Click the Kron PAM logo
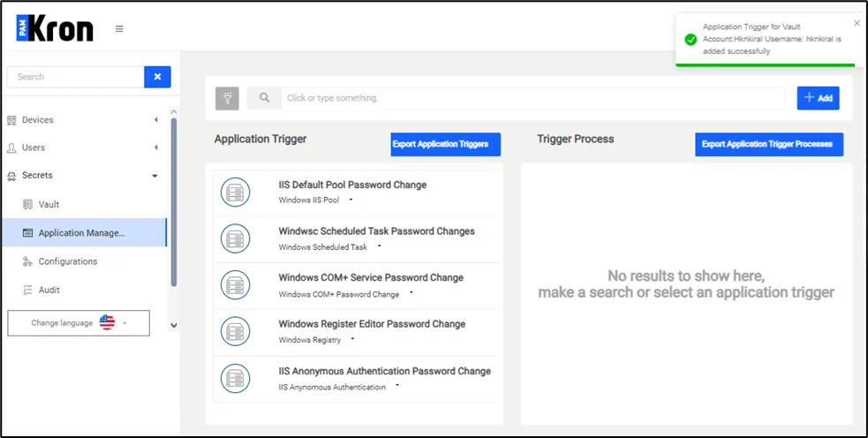This screenshot has height=438, width=868. [54, 28]
